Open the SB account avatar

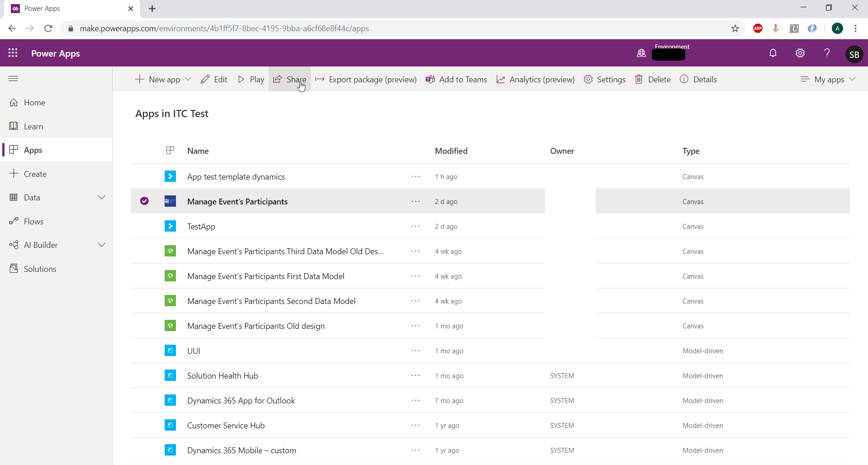(854, 54)
